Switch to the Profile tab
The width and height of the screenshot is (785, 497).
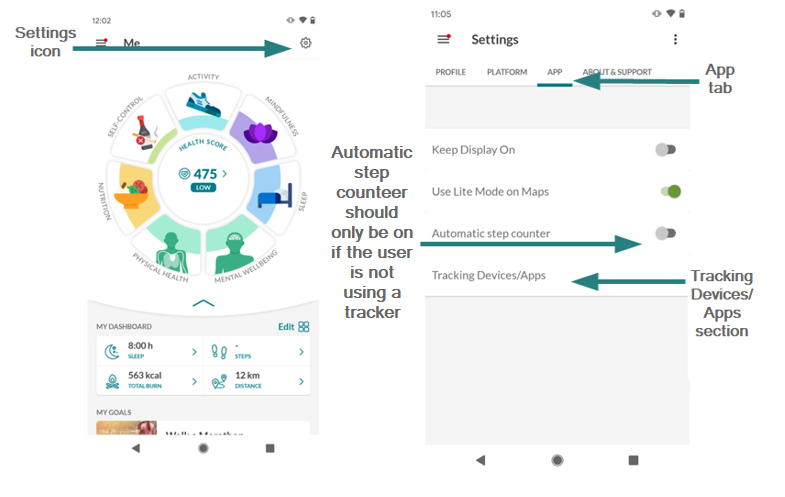(x=451, y=72)
